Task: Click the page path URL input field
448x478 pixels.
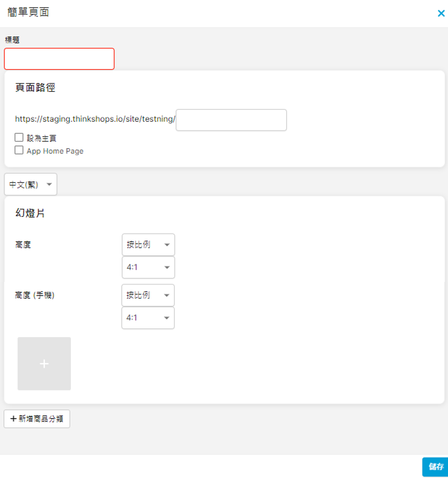Action: pyautogui.click(x=231, y=120)
